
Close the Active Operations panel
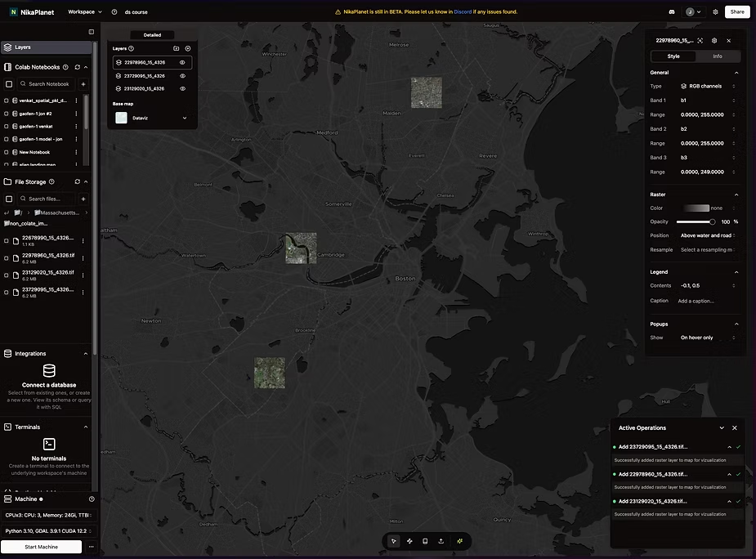pos(734,427)
